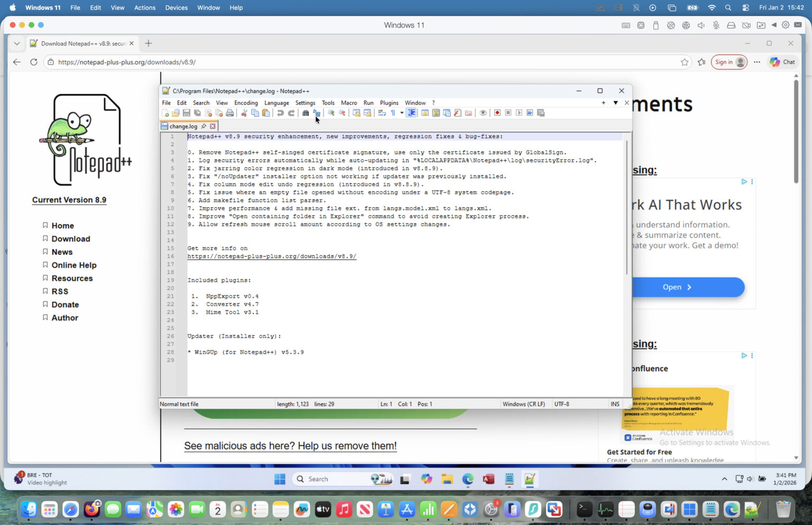Toggle the monitoring eye icon
The height and width of the screenshot is (525, 812).
[483, 113]
